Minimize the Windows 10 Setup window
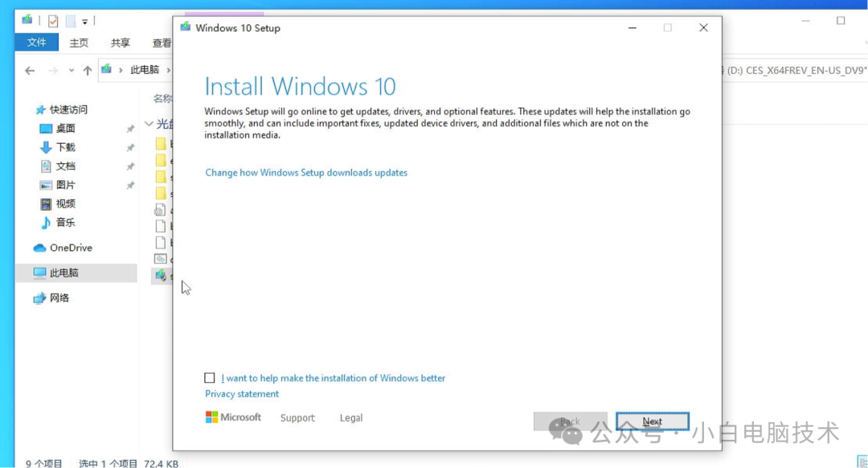 point(633,27)
